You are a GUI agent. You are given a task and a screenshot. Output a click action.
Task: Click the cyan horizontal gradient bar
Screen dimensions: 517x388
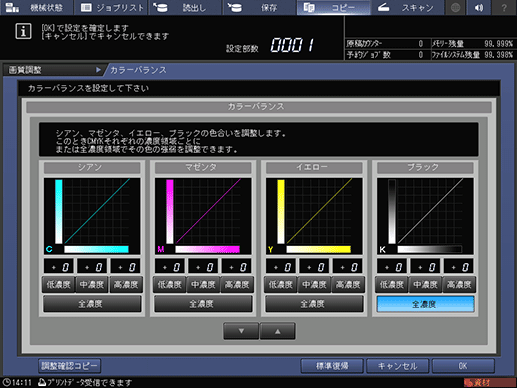point(96,249)
